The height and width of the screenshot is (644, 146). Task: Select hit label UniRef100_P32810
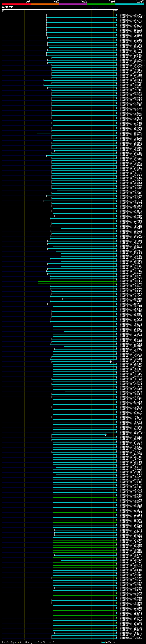[x=131, y=638]
